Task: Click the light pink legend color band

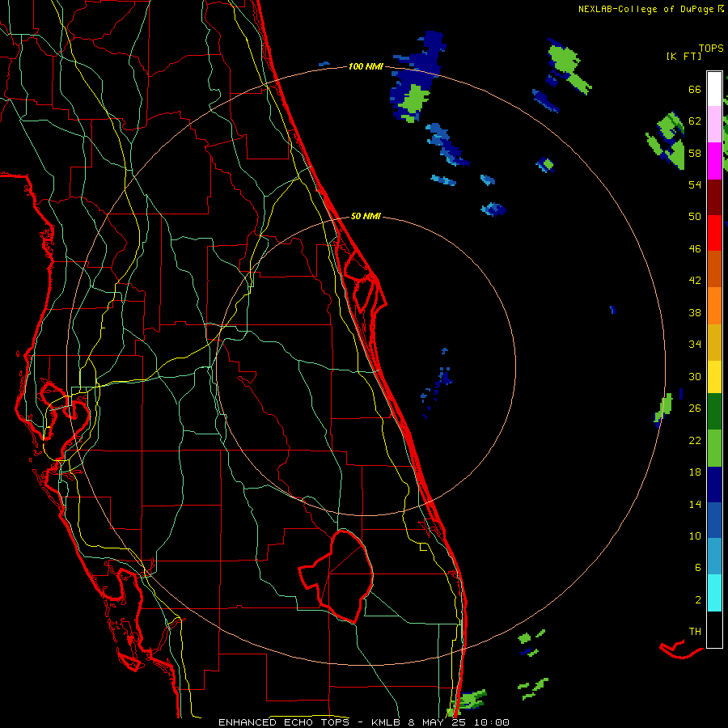Action: click(714, 125)
